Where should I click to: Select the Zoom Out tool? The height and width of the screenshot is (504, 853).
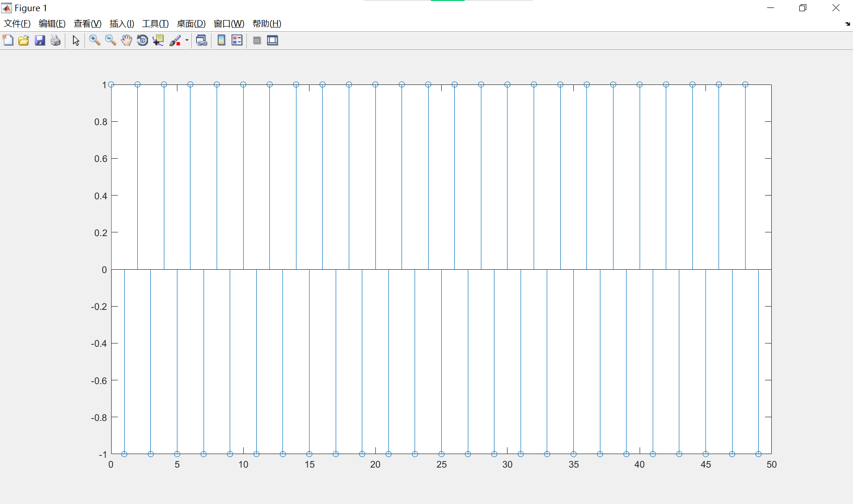pyautogui.click(x=111, y=41)
